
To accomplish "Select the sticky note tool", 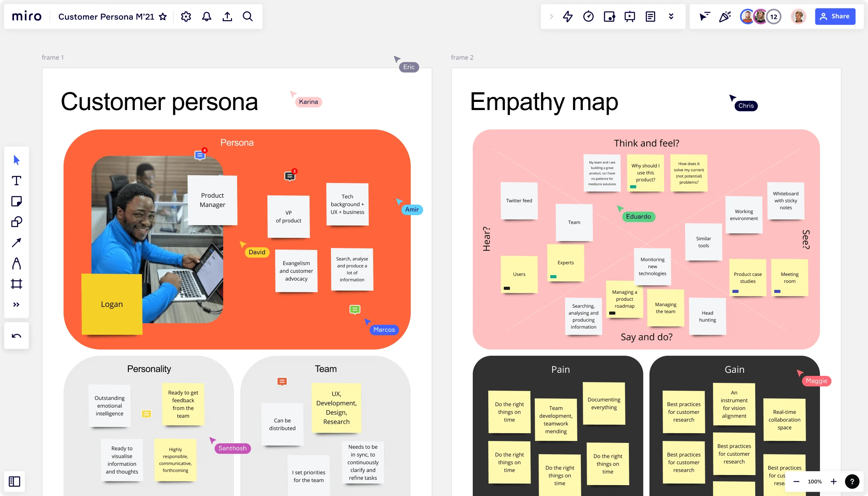I will pyautogui.click(x=16, y=201).
